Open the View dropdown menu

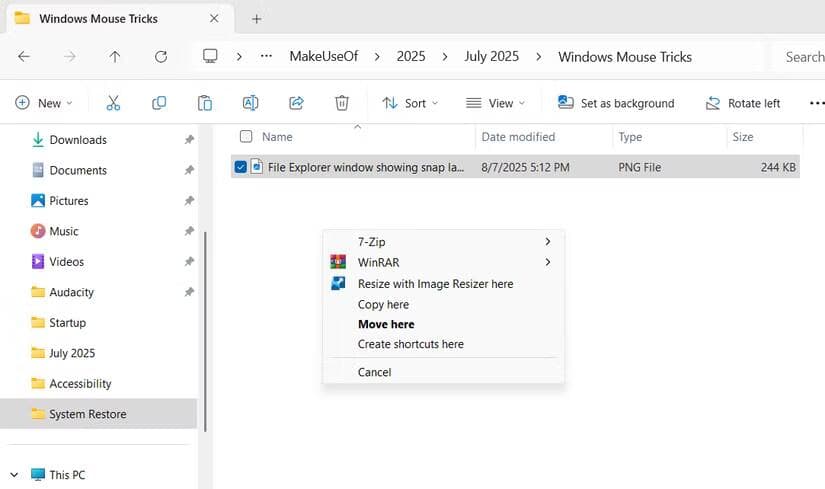[496, 103]
